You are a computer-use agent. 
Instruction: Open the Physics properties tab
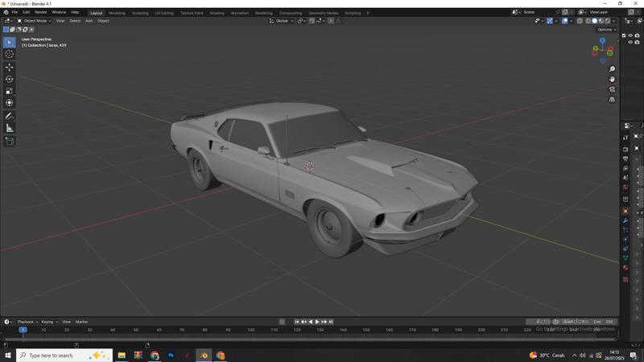pyautogui.click(x=625, y=240)
